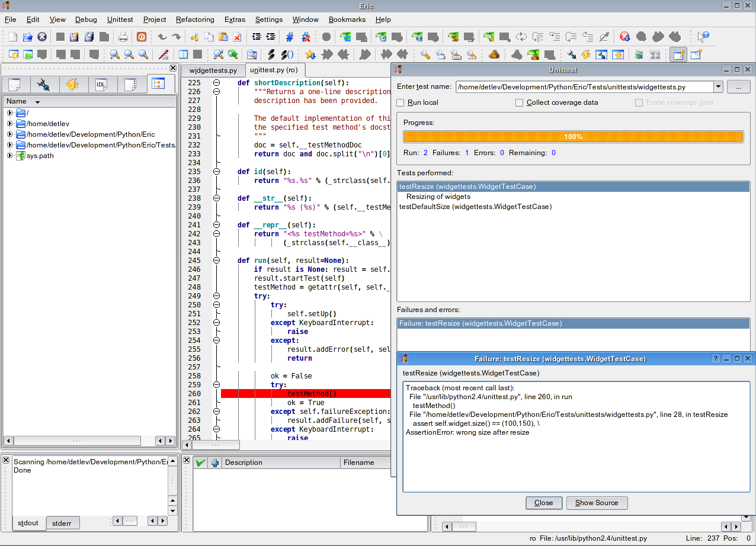Viewport: 756px width, 546px height.
Task: Expand the / root folder node
Action: coord(9,113)
